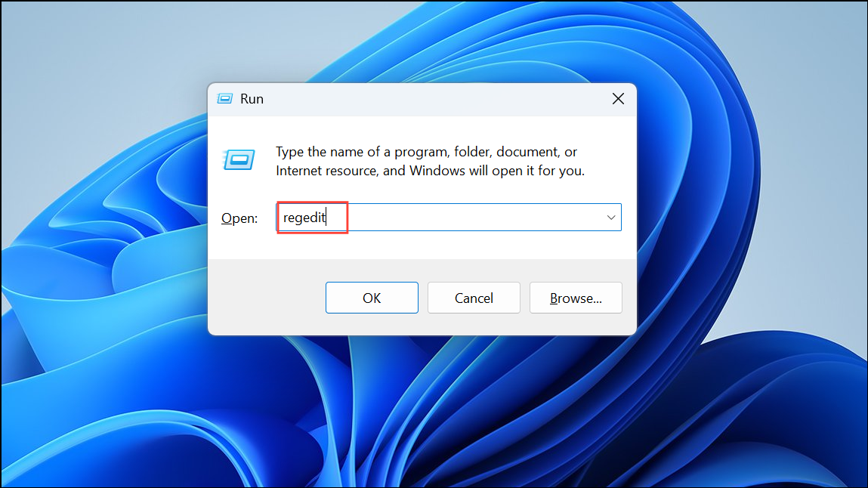Click Cancel to dismiss the dialog
Viewport: 868px width, 488px height.
point(474,297)
